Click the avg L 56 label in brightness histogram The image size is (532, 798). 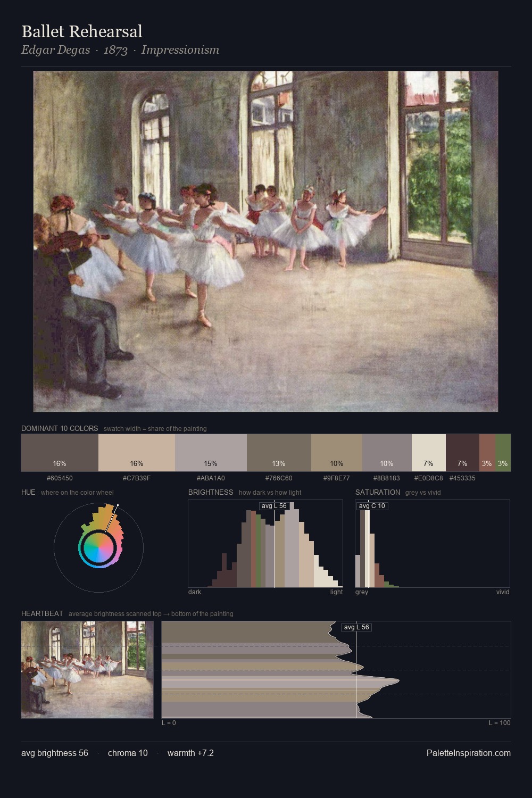[x=274, y=506]
